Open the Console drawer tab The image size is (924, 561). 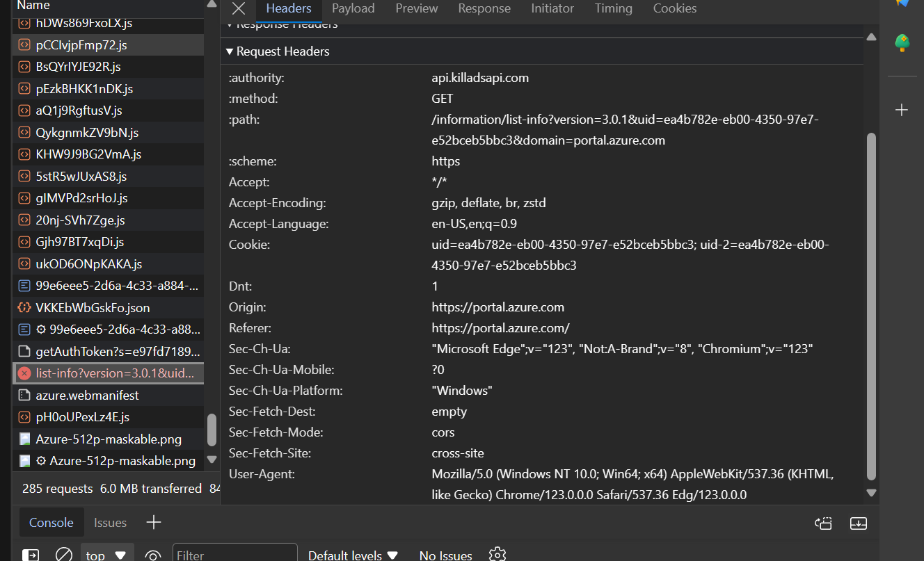click(x=51, y=523)
